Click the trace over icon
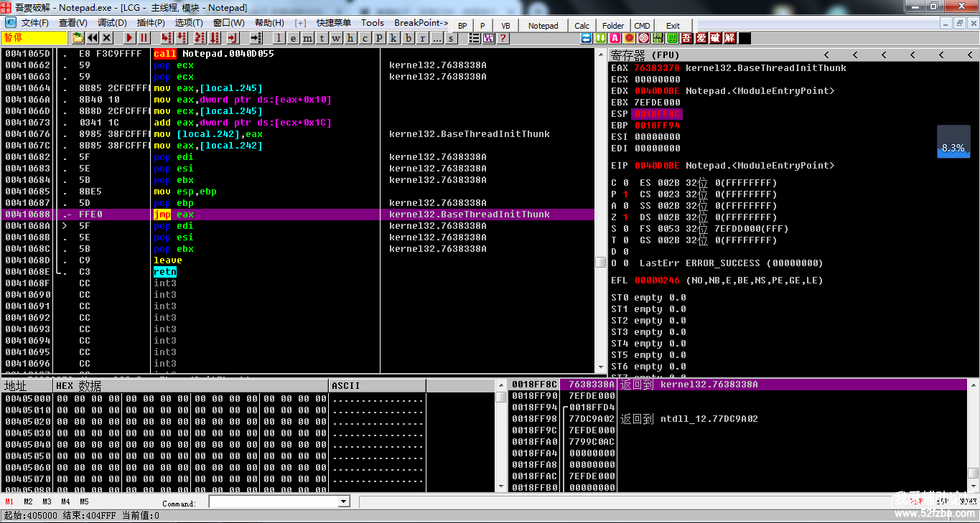 (x=214, y=38)
